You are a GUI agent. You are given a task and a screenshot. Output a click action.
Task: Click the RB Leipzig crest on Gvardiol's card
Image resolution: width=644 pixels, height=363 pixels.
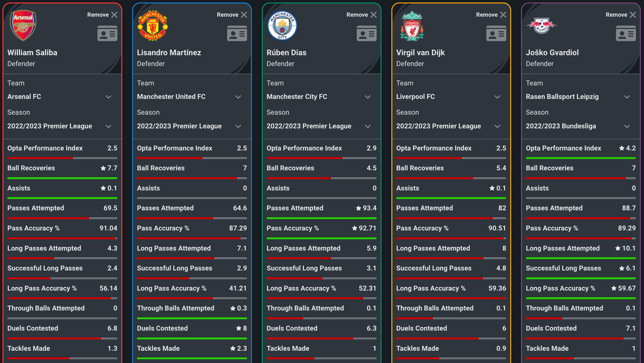coord(542,26)
